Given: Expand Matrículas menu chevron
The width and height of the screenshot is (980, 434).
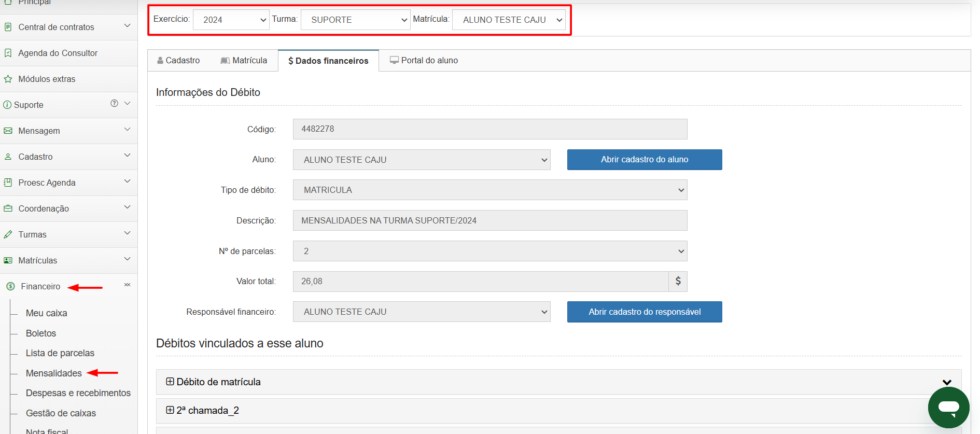Looking at the screenshot, I should tap(127, 259).
